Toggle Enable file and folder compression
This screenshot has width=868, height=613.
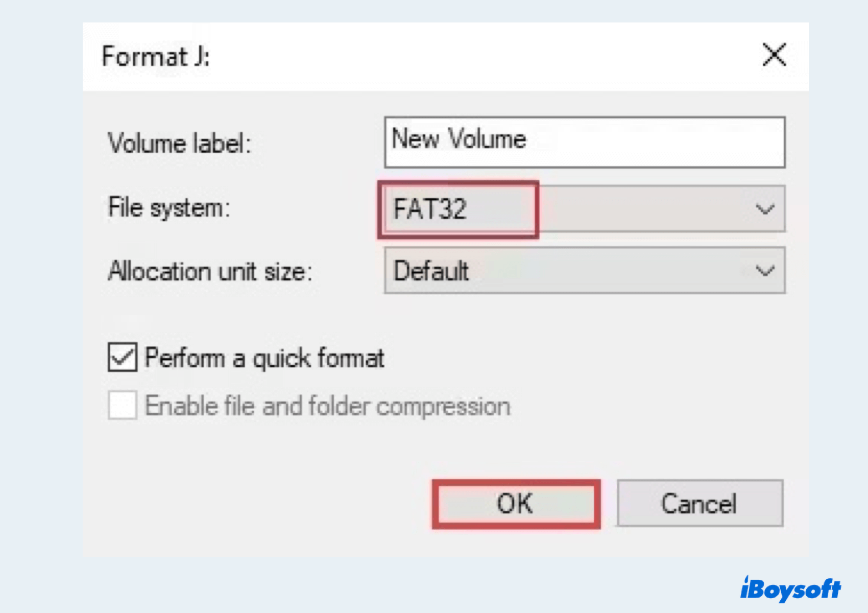[123, 405]
